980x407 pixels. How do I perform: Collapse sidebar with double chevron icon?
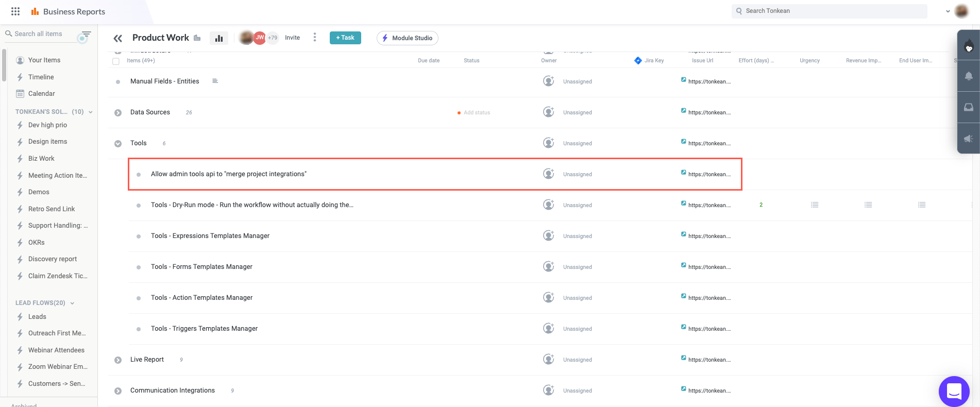118,38
